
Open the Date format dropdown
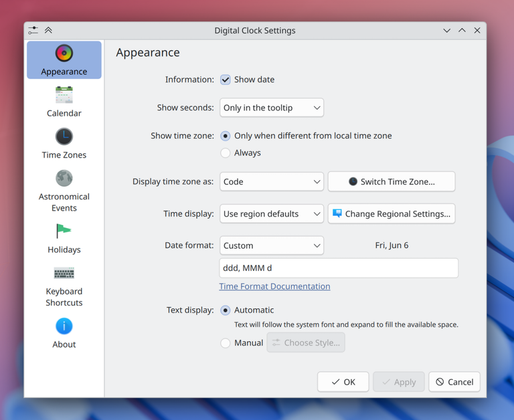272,245
